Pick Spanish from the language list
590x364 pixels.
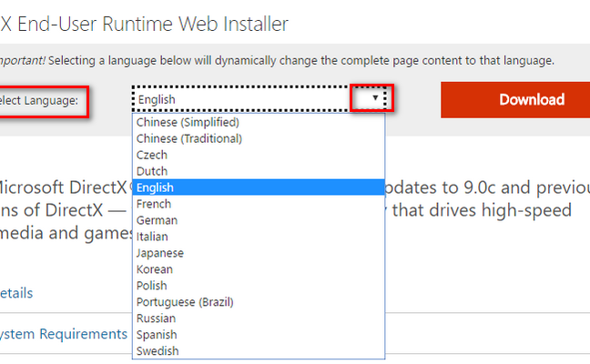[x=259, y=335]
